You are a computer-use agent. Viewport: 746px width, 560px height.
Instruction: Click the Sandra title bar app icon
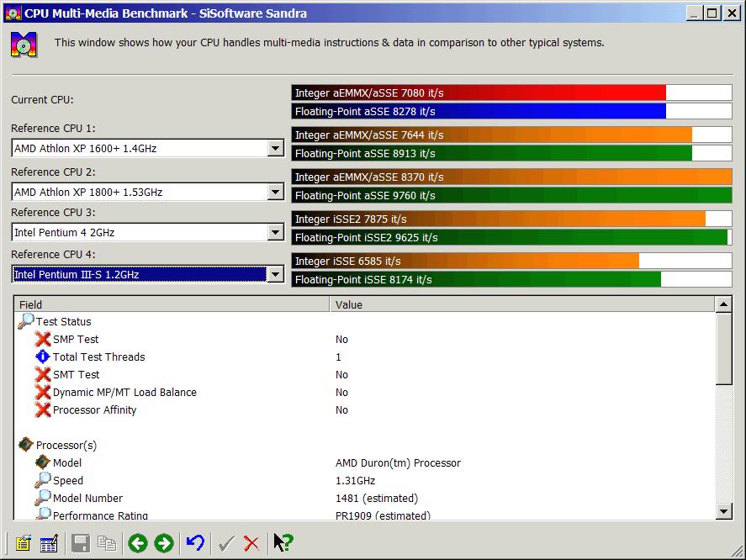click(13, 13)
